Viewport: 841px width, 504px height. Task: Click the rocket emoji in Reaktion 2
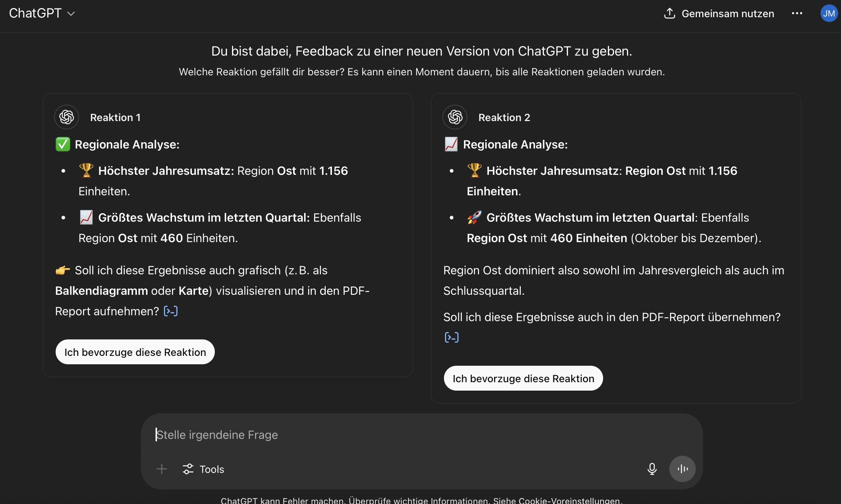[x=475, y=217]
